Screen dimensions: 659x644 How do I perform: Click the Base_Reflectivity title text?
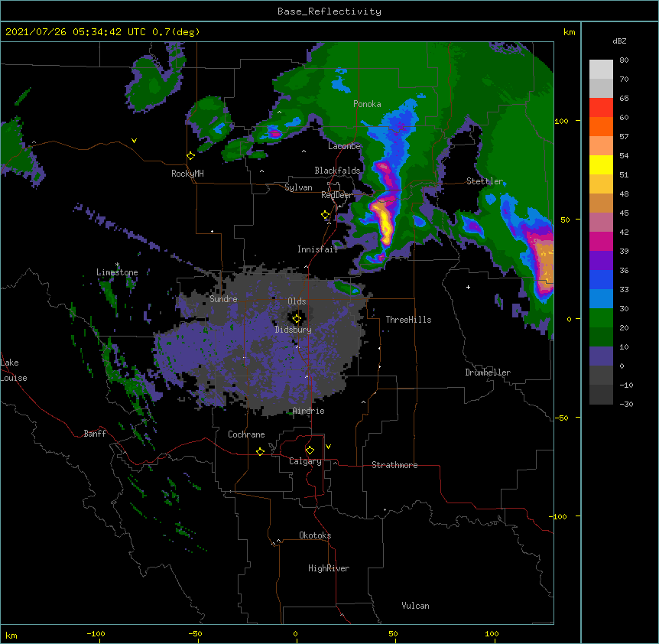click(329, 11)
